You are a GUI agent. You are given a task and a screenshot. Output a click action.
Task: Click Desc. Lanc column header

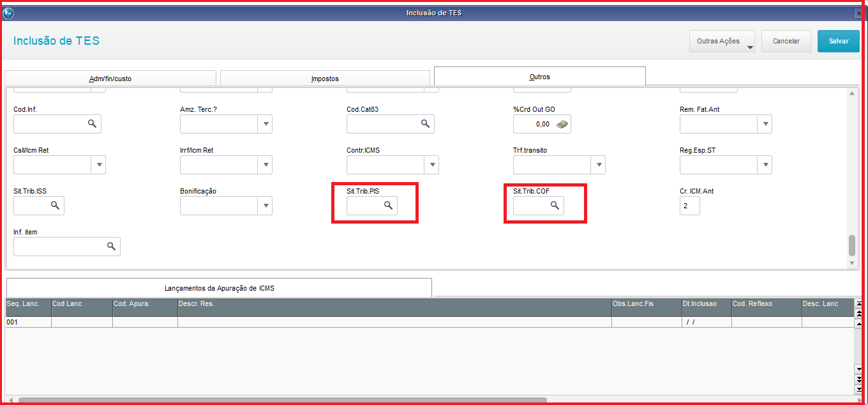pos(828,307)
